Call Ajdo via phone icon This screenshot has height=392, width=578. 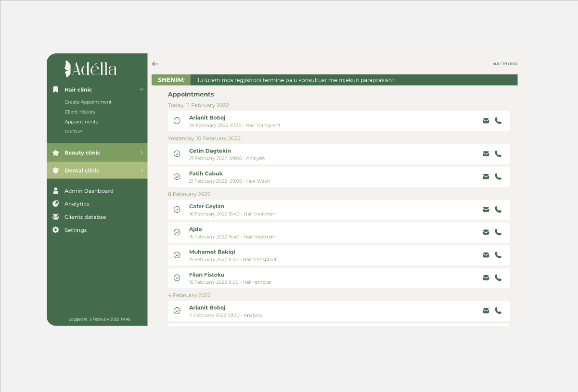click(x=498, y=232)
